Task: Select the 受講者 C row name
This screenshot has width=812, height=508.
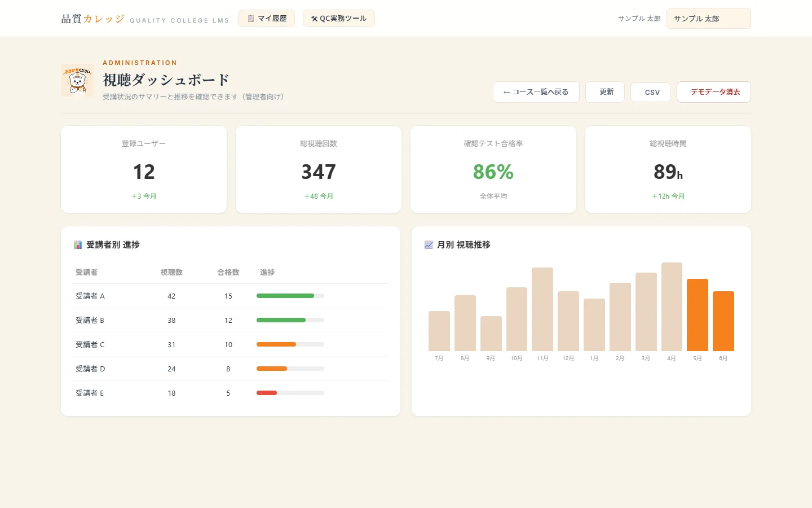Action: pyautogui.click(x=90, y=344)
